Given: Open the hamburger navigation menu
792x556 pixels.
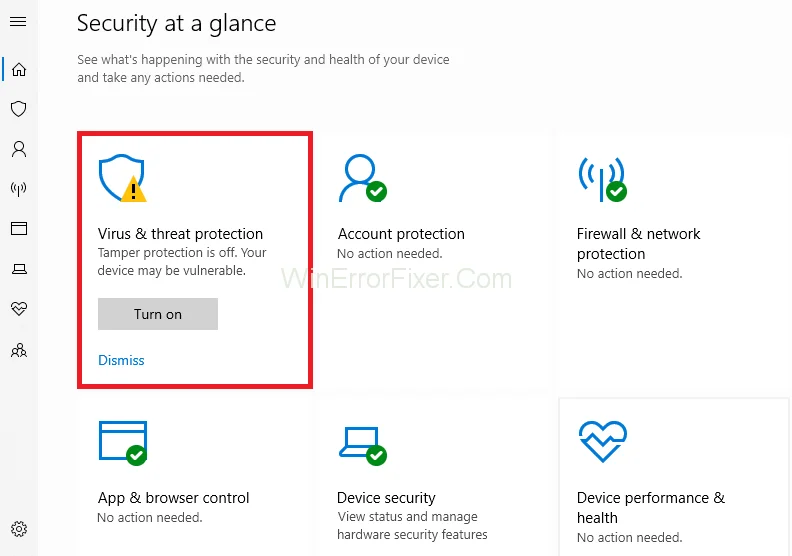Looking at the screenshot, I should point(18,22).
